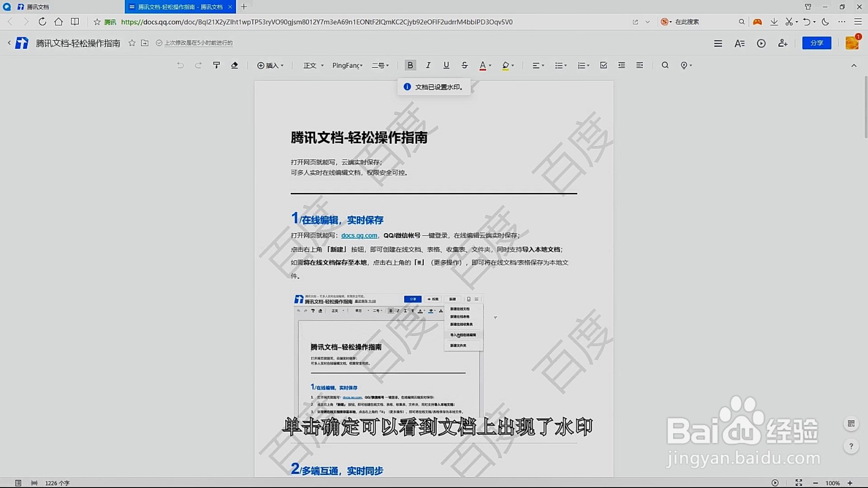Open browser downloads
Screen dimensions: 868x488
774,22
